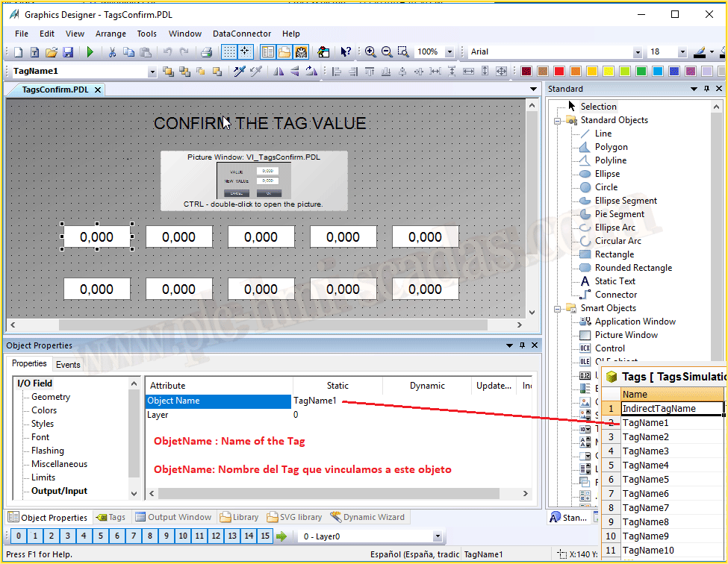Select the TagName5 row in Tags table

pyautogui.click(x=645, y=480)
